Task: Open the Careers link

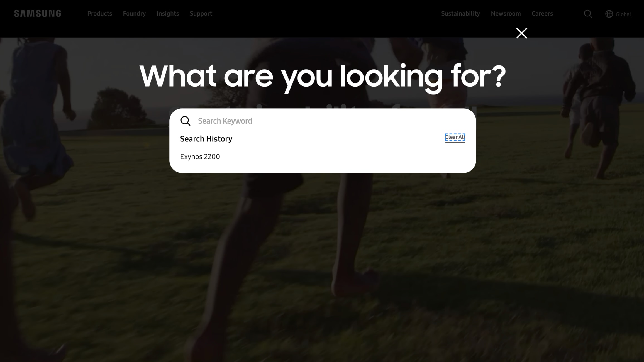Action: (542, 13)
